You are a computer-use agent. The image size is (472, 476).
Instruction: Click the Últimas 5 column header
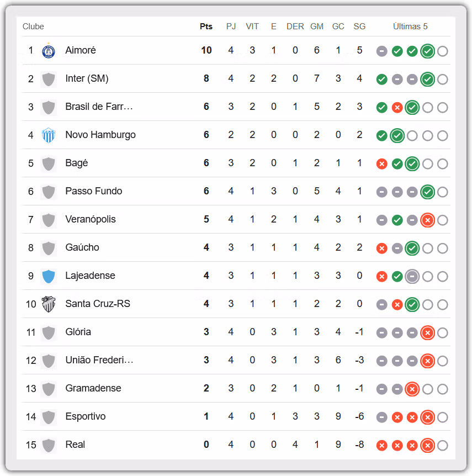410,27
